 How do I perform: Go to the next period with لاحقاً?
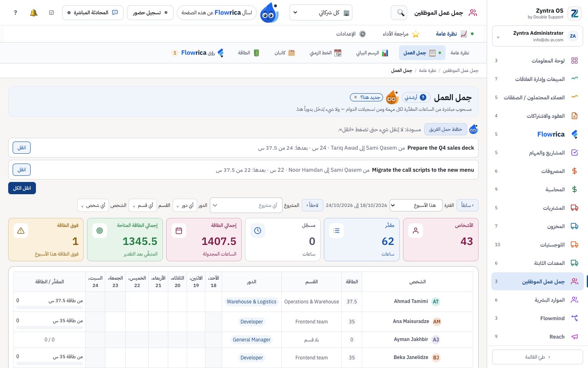pos(313,205)
